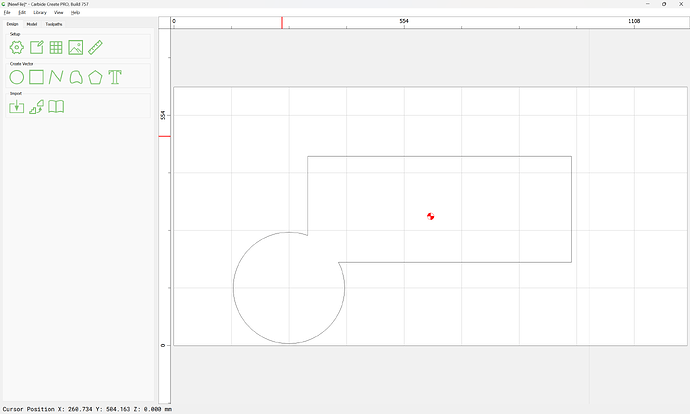Screen dimensions: 690x414
Task: Open the File menu
Action: (7, 12)
